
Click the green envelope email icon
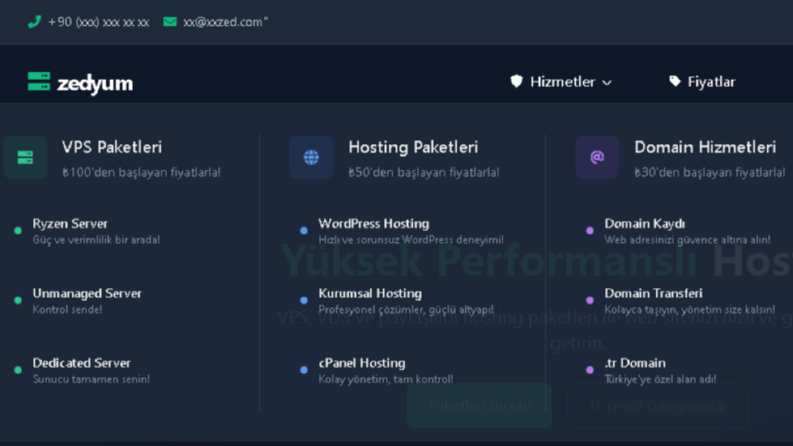click(170, 22)
